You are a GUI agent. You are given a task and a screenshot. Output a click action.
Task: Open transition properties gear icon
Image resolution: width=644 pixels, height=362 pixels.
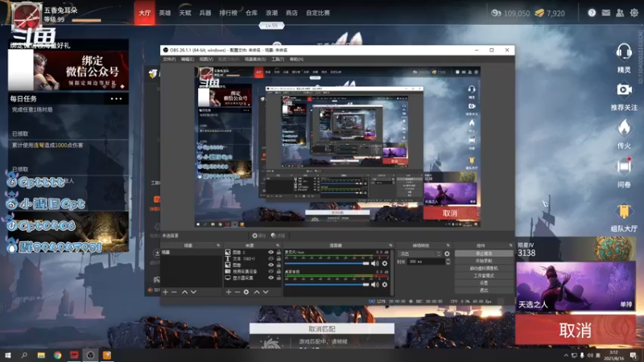[447, 254]
